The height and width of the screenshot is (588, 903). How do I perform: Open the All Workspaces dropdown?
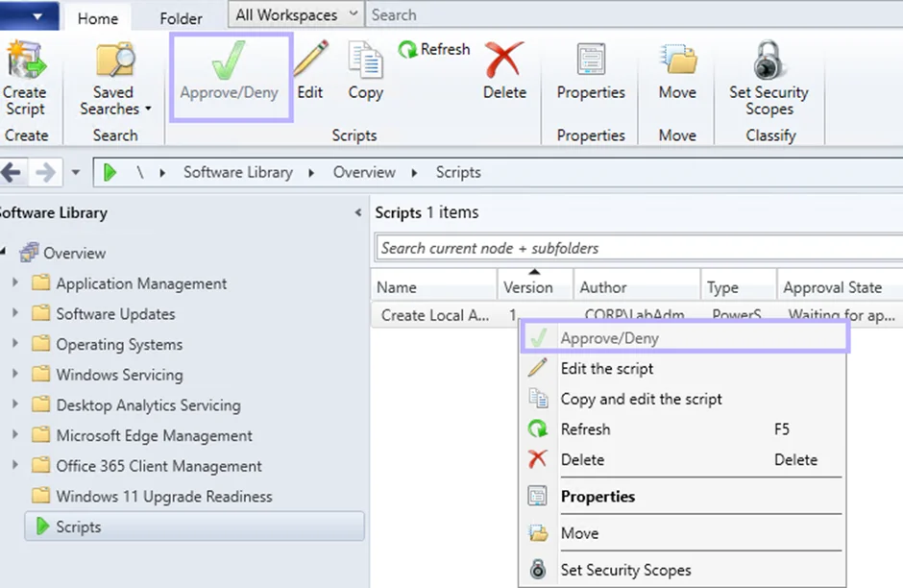point(296,14)
